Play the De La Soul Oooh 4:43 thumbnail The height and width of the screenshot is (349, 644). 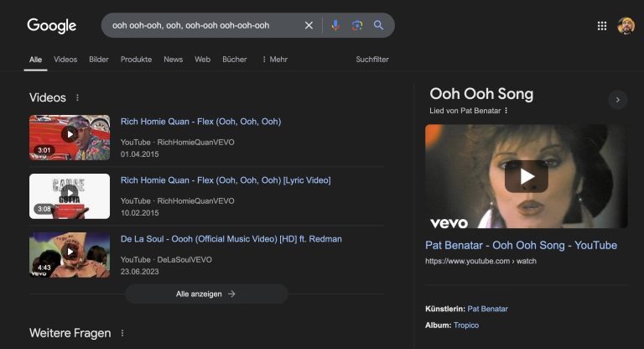coord(70,255)
